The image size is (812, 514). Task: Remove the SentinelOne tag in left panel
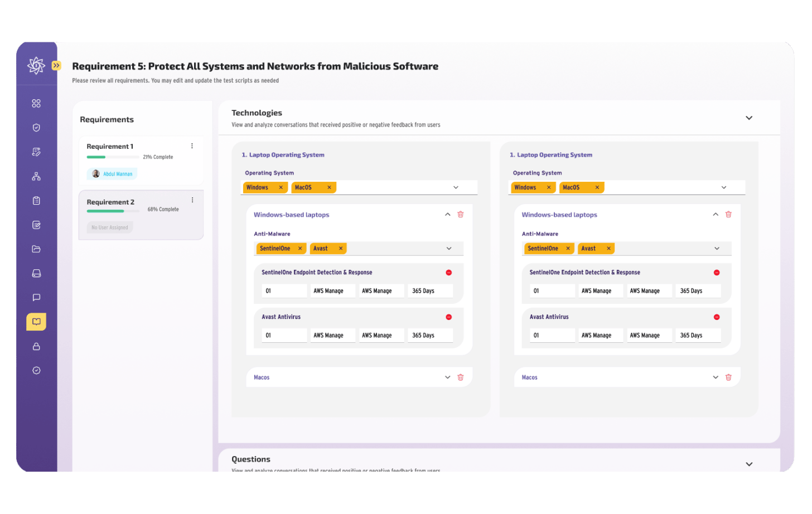pos(300,249)
